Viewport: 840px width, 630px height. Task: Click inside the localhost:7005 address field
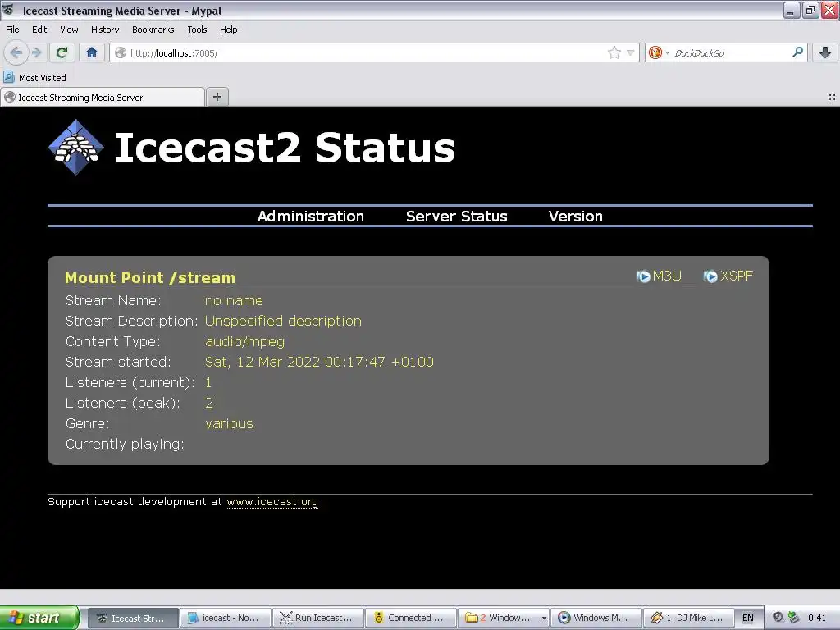[x=359, y=52]
